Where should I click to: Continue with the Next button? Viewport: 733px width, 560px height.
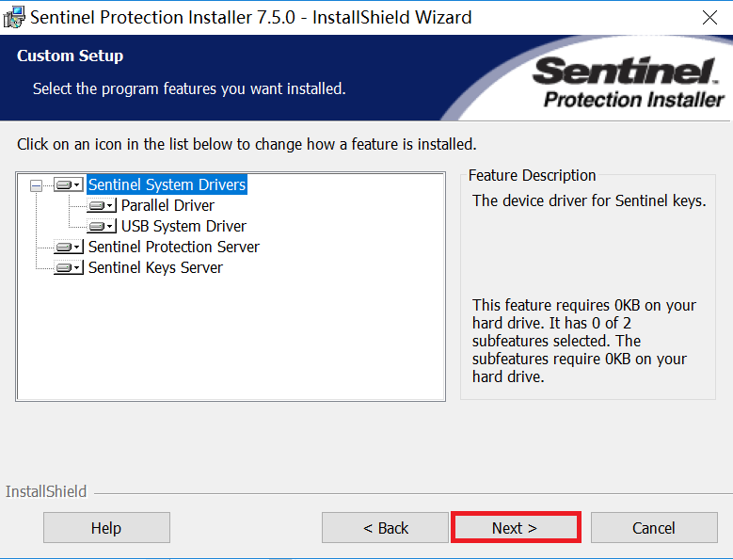pos(516,528)
